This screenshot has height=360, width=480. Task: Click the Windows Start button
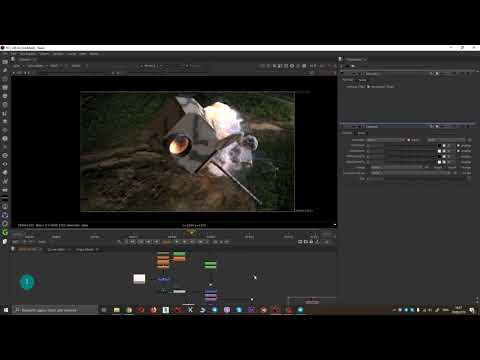coord(6,310)
